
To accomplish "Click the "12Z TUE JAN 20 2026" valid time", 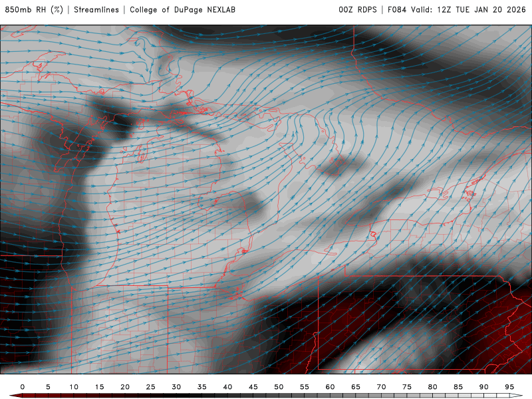I will pos(481,10).
